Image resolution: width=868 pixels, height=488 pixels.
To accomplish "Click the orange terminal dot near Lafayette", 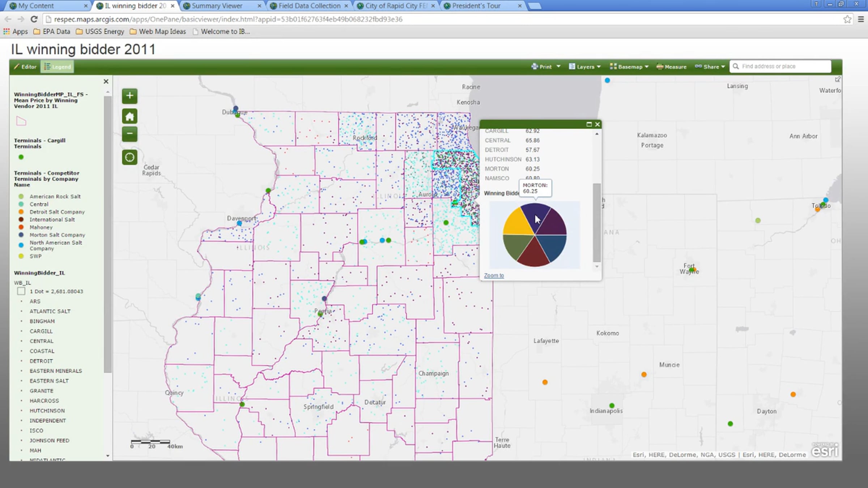I will 545,382.
